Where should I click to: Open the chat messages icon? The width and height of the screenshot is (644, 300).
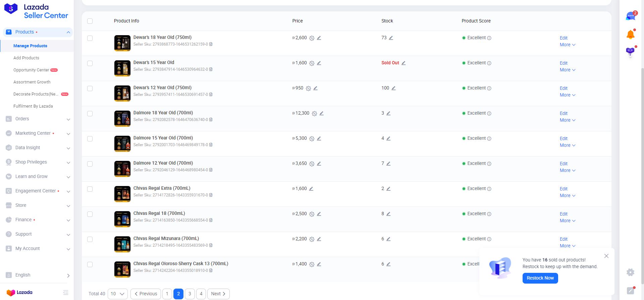tap(630, 16)
